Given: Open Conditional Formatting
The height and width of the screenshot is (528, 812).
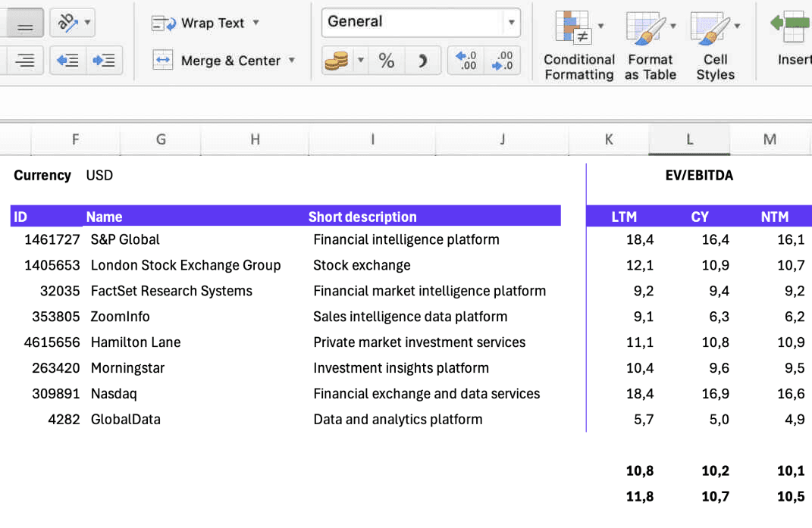Looking at the screenshot, I should pyautogui.click(x=579, y=45).
